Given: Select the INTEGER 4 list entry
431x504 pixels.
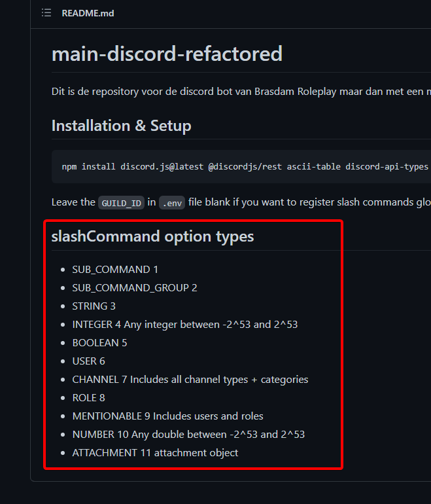Looking at the screenshot, I should point(185,324).
